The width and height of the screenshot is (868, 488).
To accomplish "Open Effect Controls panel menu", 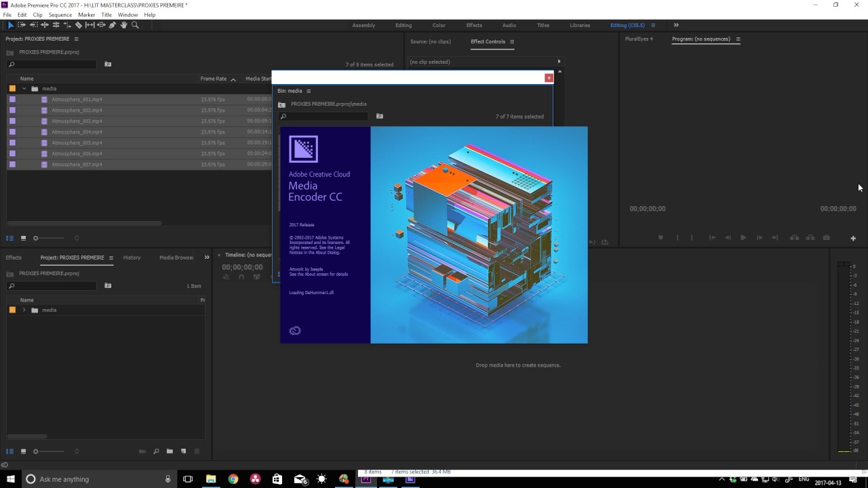I will point(512,42).
